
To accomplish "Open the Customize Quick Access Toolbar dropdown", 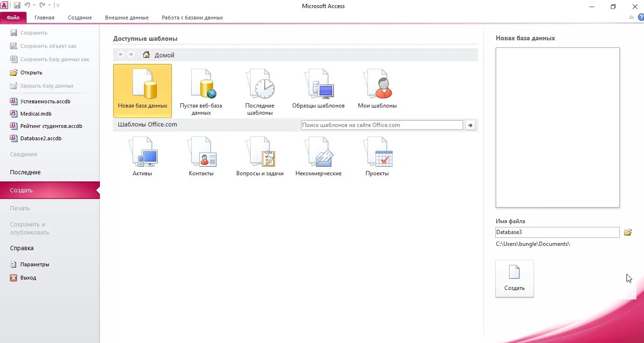I will [57, 5].
